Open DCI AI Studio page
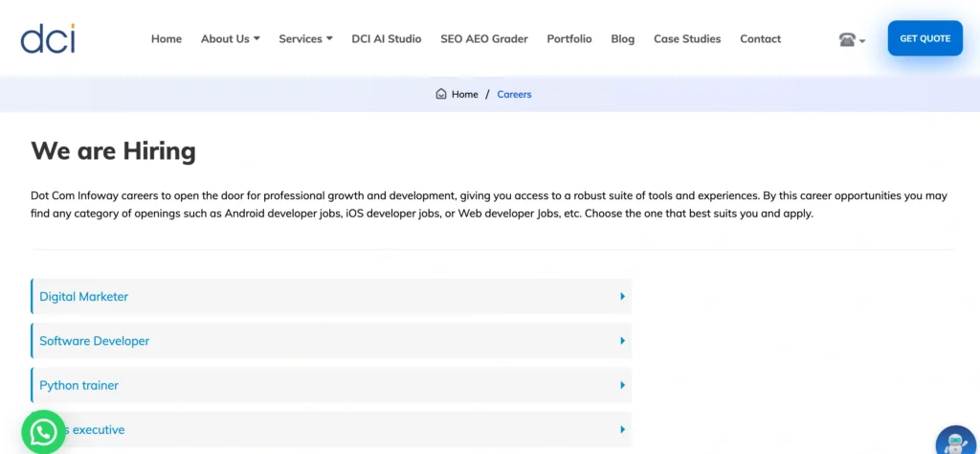This screenshot has height=454, width=980. click(387, 38)
